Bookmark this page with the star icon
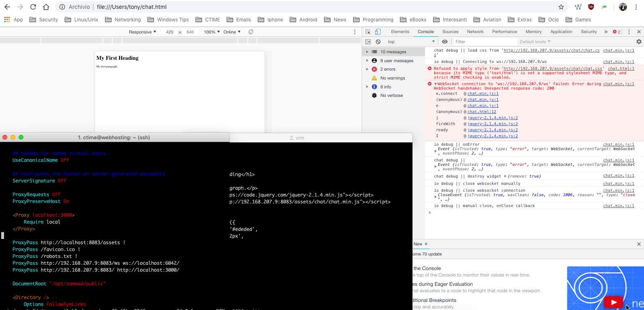 tap(561, 7)
